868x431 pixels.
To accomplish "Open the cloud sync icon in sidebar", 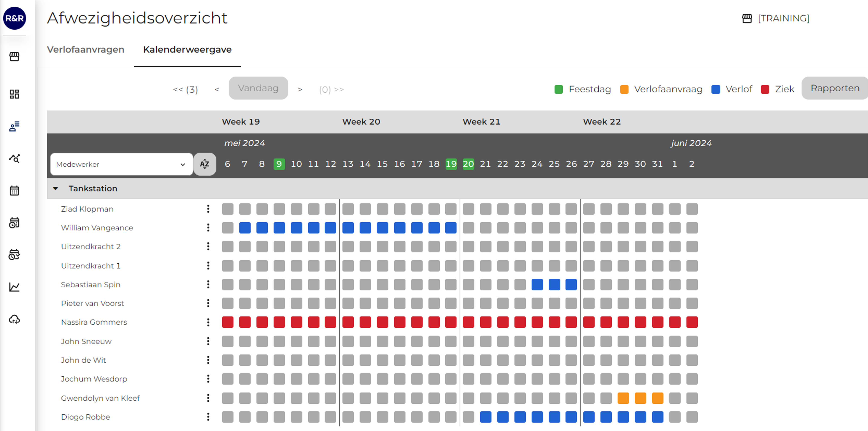I will [14, 319].
